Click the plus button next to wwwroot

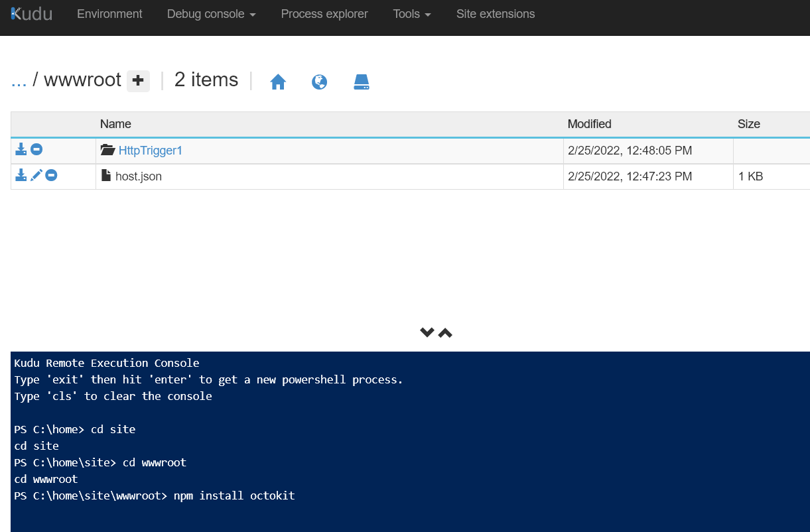point(138,81)
